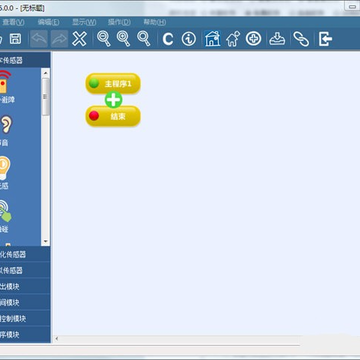Reset zoom with the plain magnifier icon
The height and width of the screenshot is (360, 360).
coord(144,39)
